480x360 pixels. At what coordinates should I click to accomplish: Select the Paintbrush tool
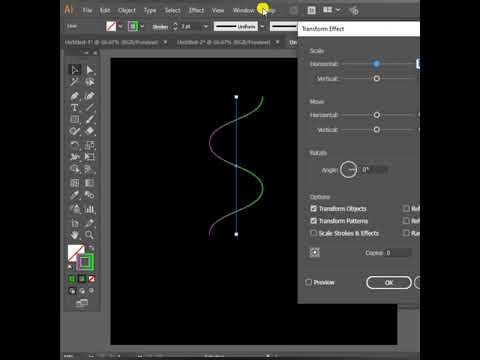pyautogui.click(x=90, y=120)
